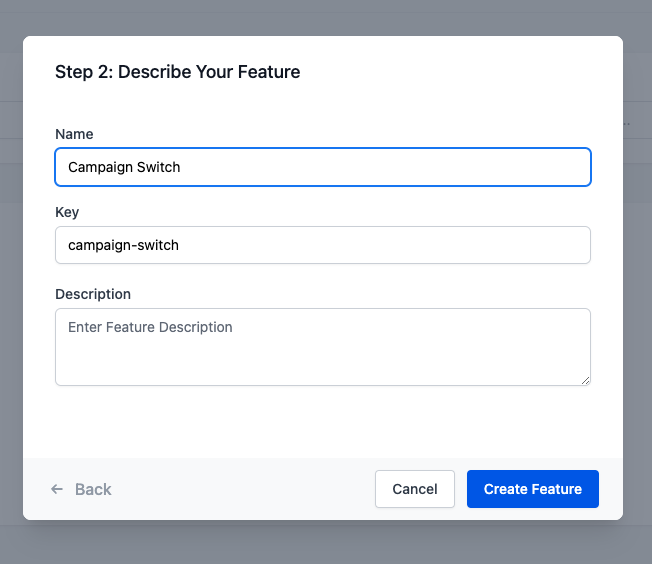Click the word 'Switch' in Name field
This screenshot has height=564, width=652.
coord(158,167)
